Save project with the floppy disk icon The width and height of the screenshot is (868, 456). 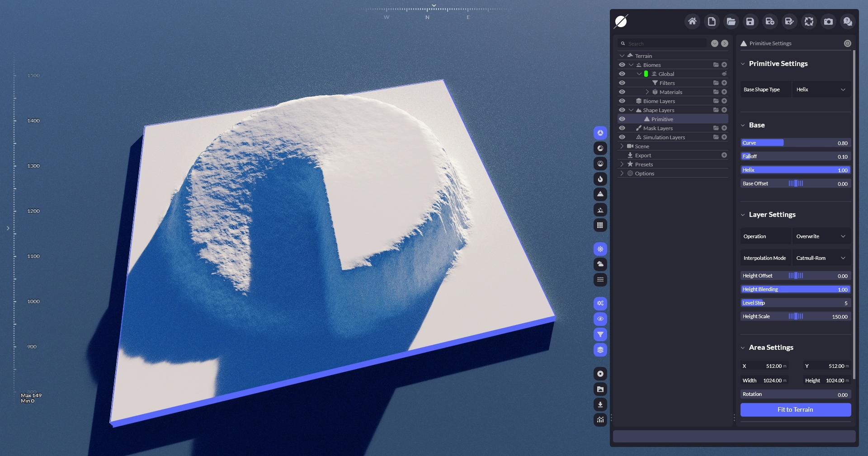(x=750, y=21)
